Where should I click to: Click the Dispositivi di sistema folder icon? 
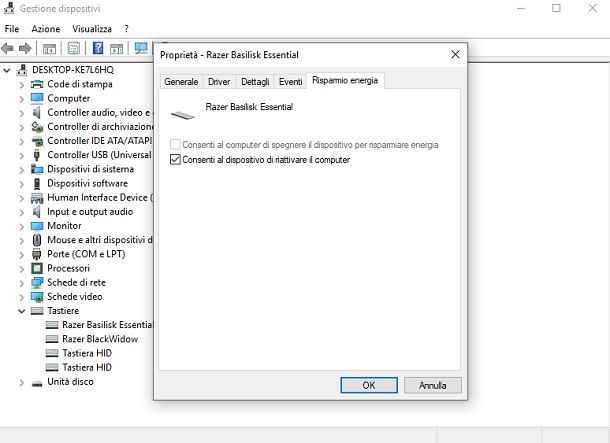37,169
